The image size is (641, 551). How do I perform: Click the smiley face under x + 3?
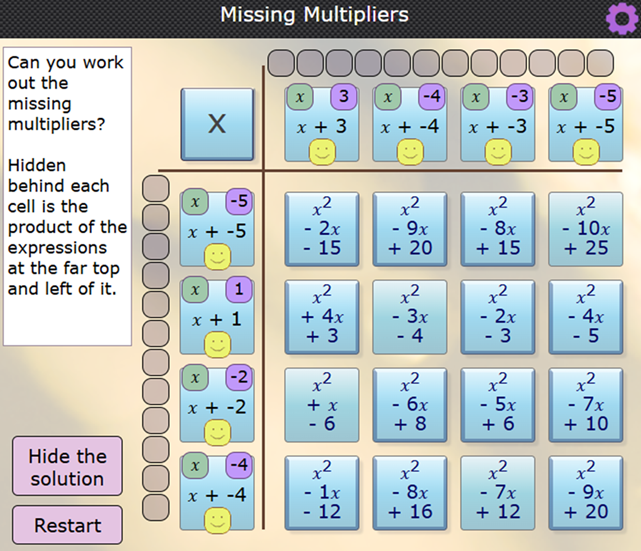[x=321, y=152]
